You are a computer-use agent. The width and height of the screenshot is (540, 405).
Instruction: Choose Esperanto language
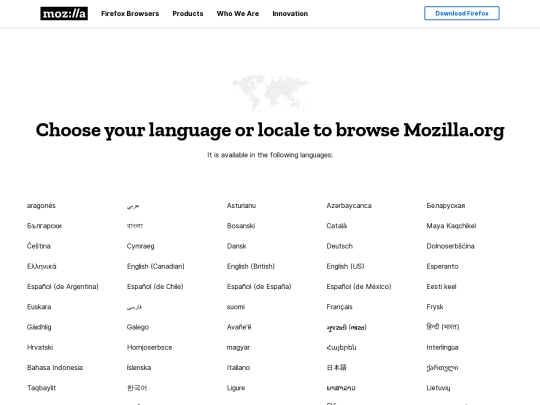click(x=442, y=267)
